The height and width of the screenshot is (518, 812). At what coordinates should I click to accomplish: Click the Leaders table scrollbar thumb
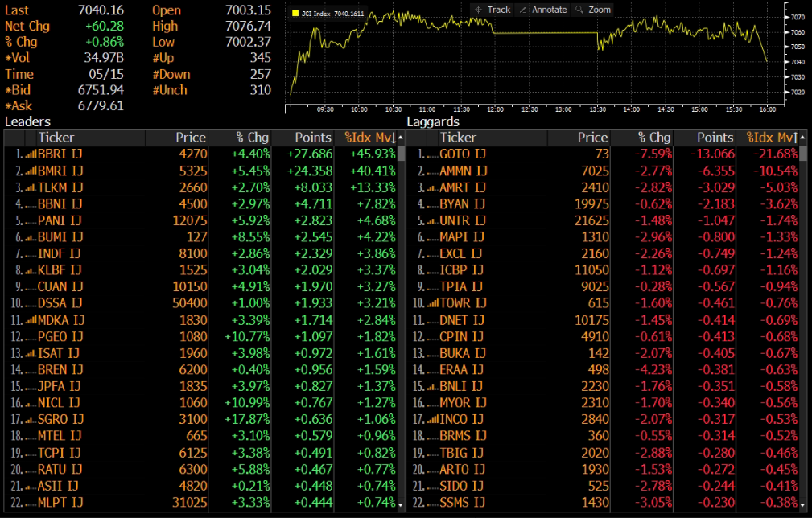click(401, 154)
